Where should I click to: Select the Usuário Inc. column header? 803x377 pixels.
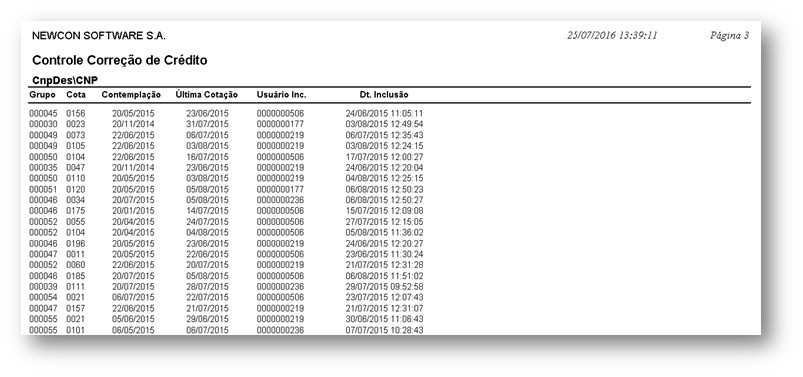(x=281, y=95)
